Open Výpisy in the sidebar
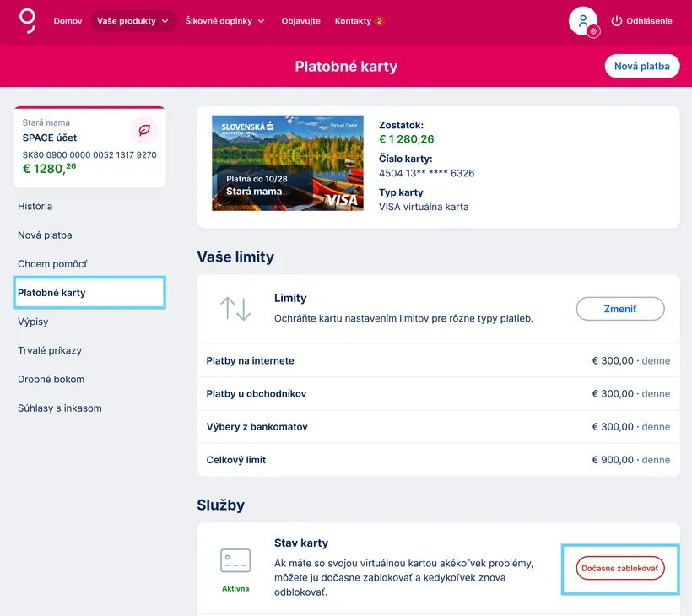Image resolution: width=692 pixels, height=616 pixels. coord(33,322)
